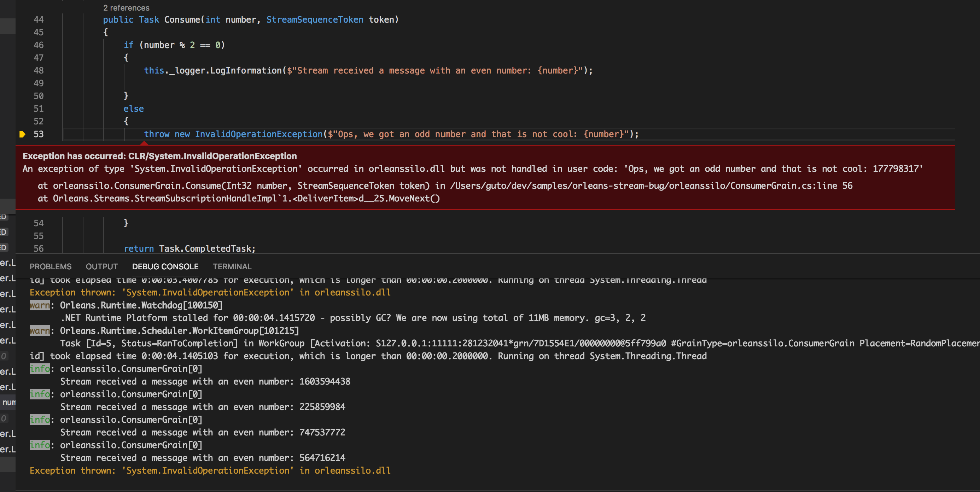
Task: Click the DeliverItem MoveNext stack frame line
Action: 239,199
